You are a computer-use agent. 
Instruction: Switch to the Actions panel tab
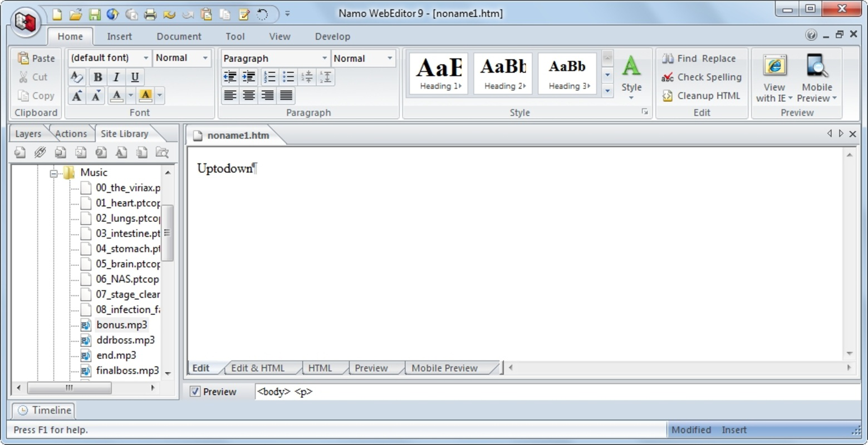click(71, 134)
